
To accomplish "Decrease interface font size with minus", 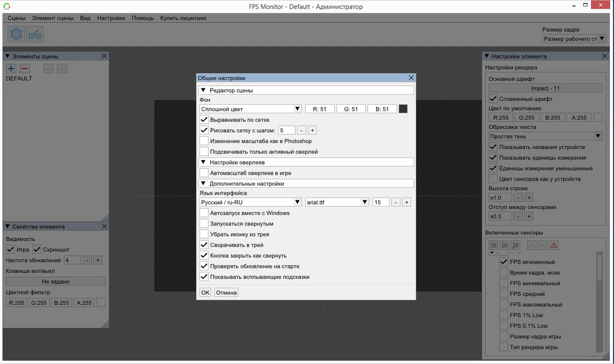I will coord(396,202).
